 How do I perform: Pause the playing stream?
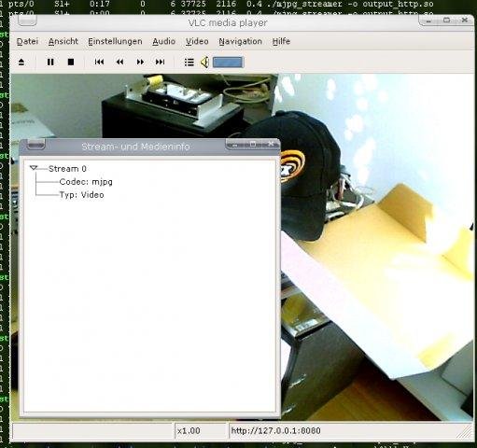[x=50, y=63]
